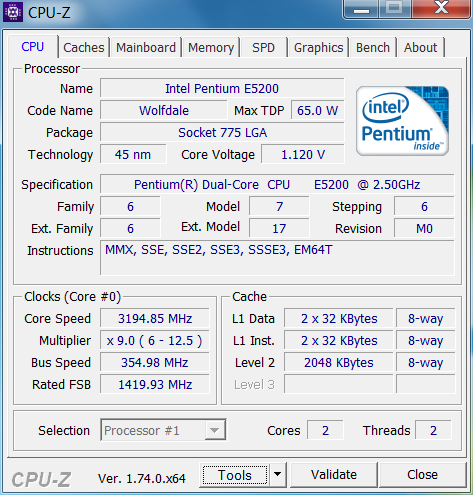Open the Graphics tab
Image resolution: width=473 pixels, height=495 pixels.
[x=318, y=47]
